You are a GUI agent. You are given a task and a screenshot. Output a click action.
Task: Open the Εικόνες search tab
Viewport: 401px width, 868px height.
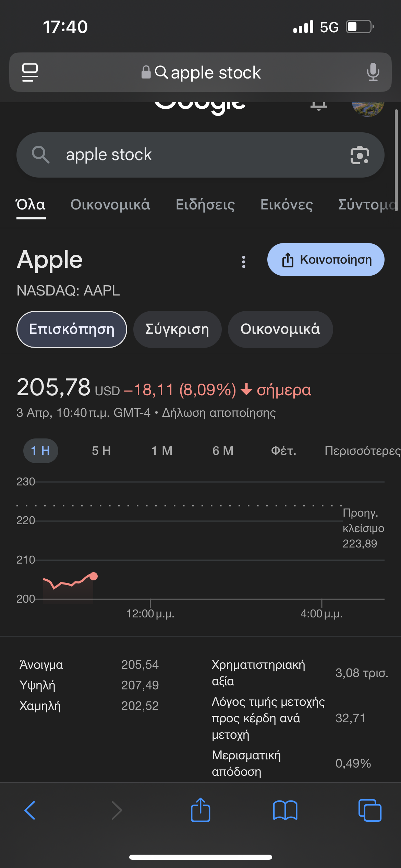(x=287, y=205)
